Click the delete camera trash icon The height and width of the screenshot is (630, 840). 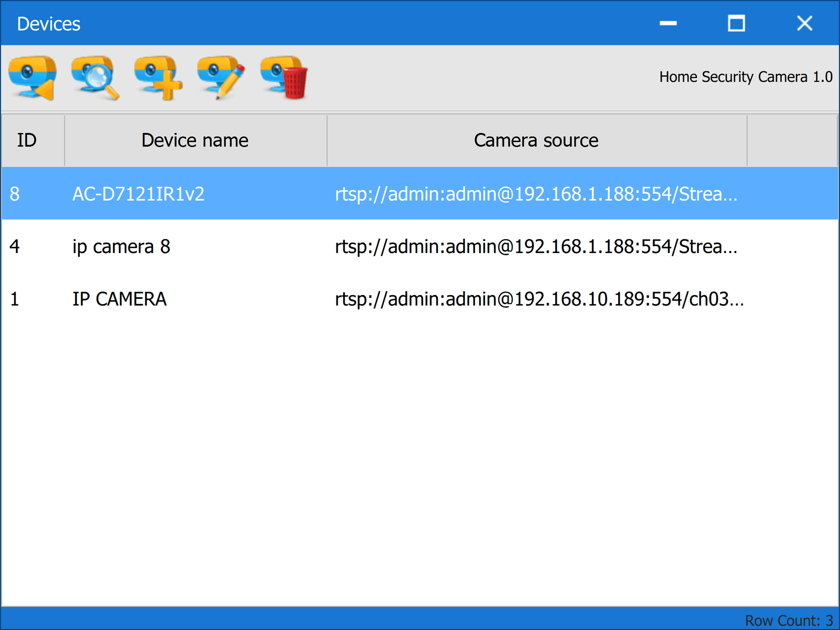284,78
